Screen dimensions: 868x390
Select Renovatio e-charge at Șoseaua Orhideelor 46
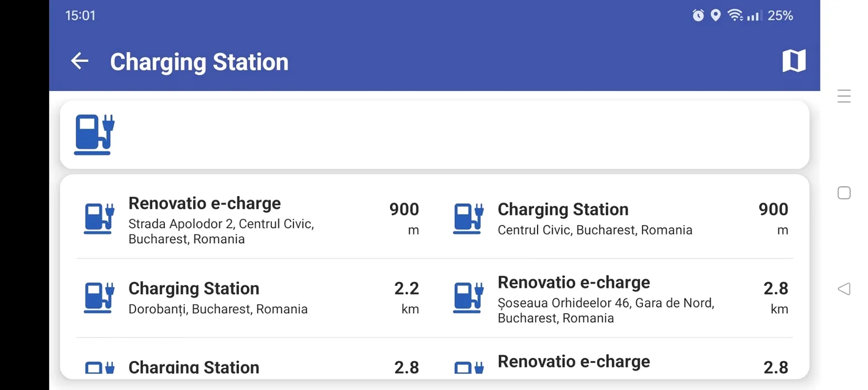[x=620, y=298]
